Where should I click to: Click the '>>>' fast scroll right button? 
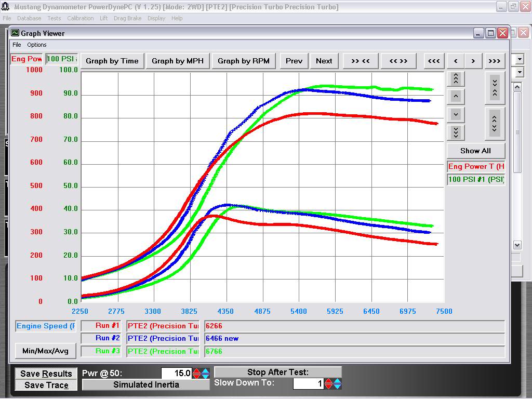[495, 61]
